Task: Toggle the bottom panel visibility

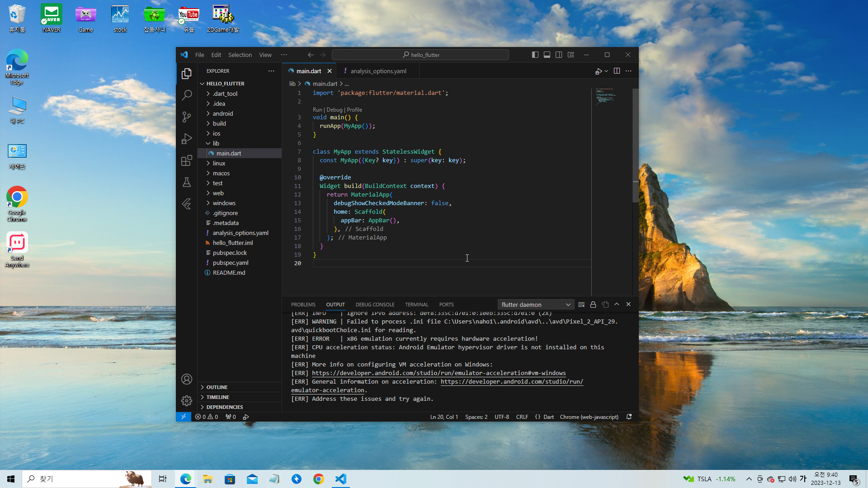Action: [547, 55]
